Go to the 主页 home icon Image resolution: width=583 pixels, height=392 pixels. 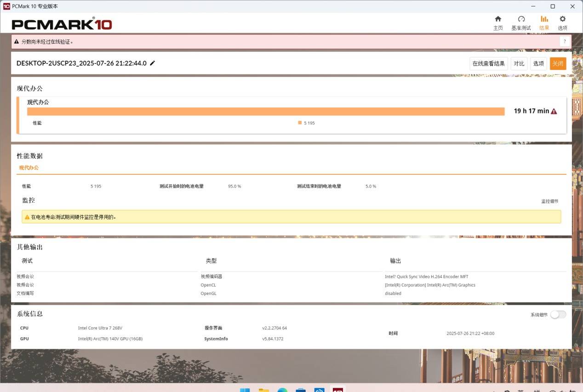click(x=497, y=19)
